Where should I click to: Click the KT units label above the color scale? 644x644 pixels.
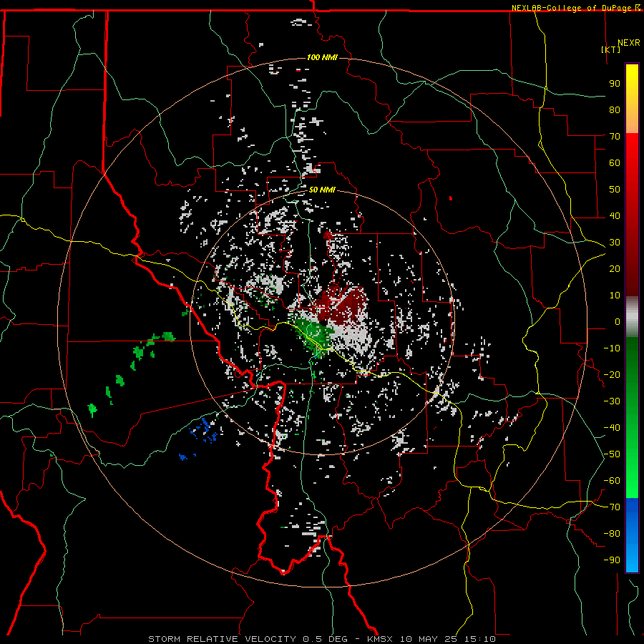611,49
